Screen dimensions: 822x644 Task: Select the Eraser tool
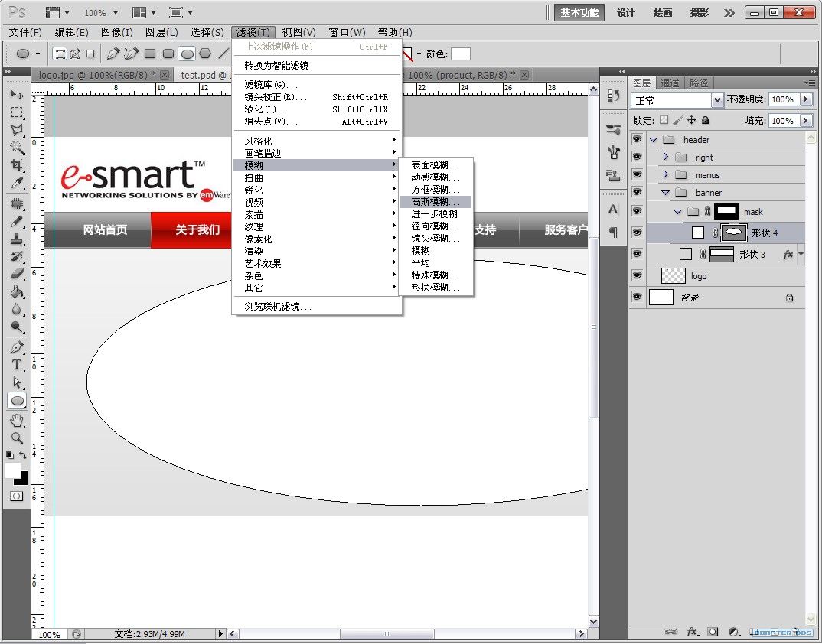[17, 274]
